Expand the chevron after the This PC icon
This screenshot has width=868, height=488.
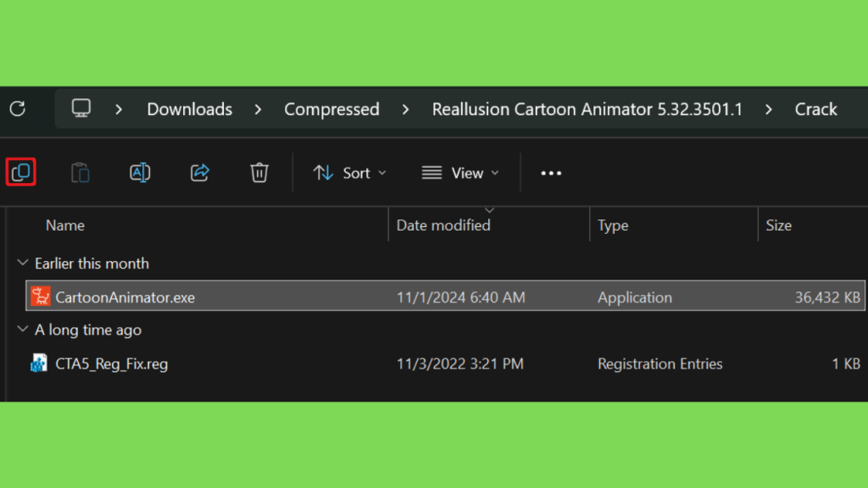click(x=119, y=109)
